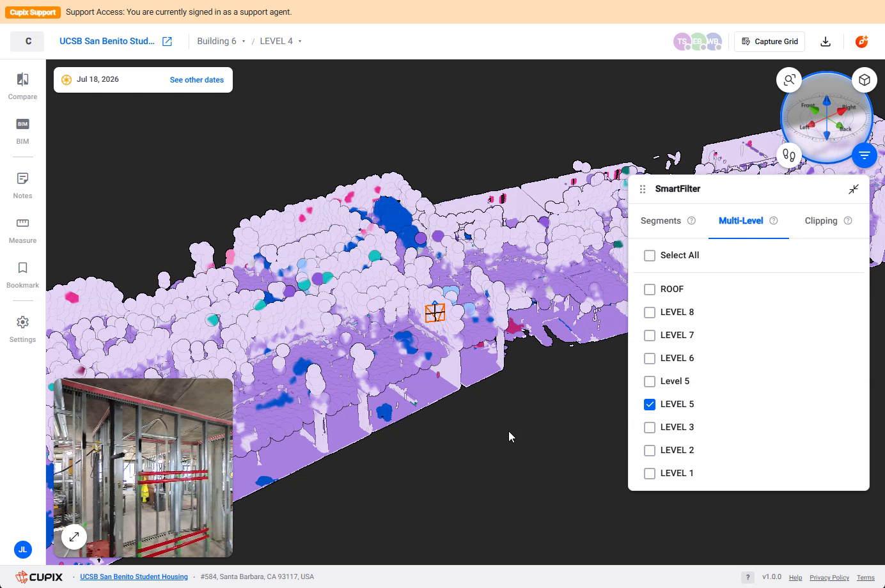Click the C workspace square icon
Screen dimensions: 885x588
28,42
